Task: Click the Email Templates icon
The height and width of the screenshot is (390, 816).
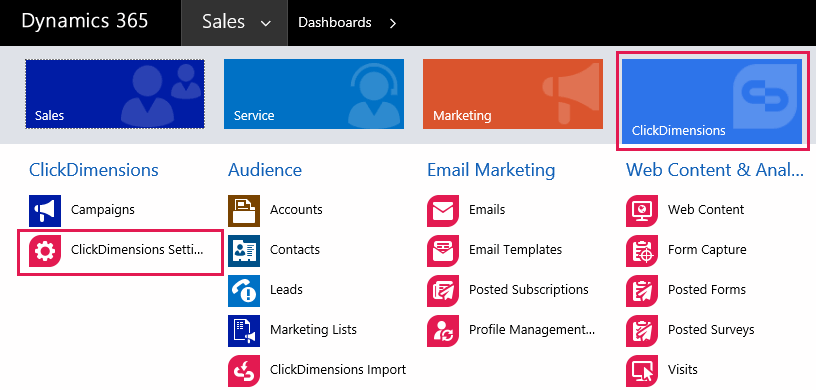Action: tap(443, 250)
